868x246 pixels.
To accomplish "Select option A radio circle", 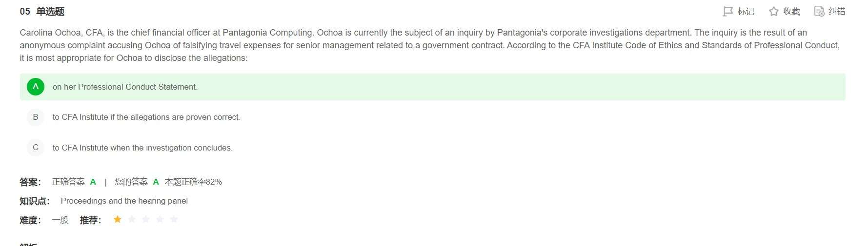I will [x=36, y=87].
